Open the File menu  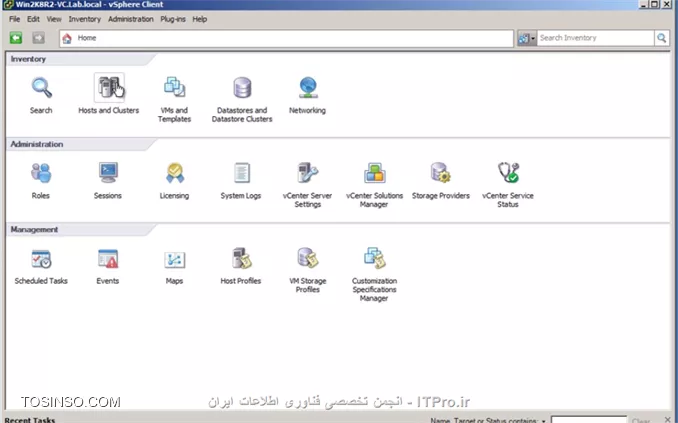point(14,19)
